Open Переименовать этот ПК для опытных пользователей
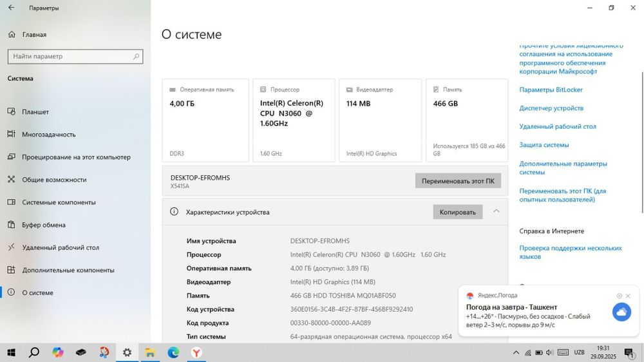 tap(563, 195)
